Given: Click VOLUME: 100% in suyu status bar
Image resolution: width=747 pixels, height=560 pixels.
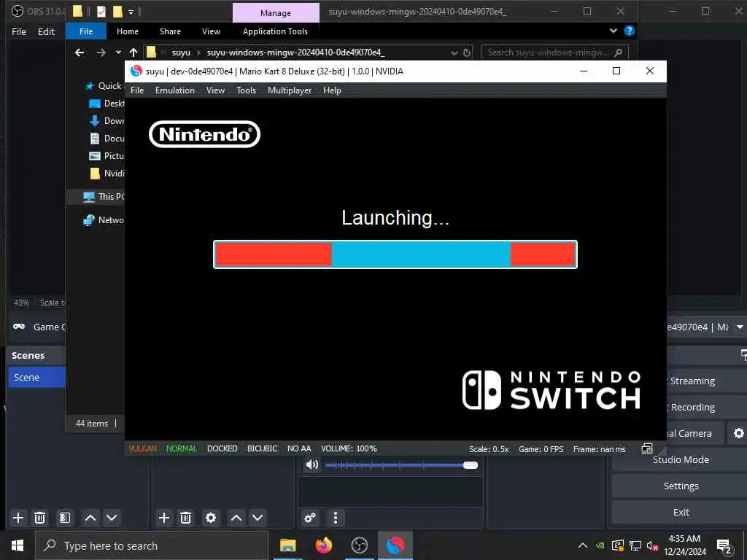Looking at the screenshot, I should [x=349, y=448].
